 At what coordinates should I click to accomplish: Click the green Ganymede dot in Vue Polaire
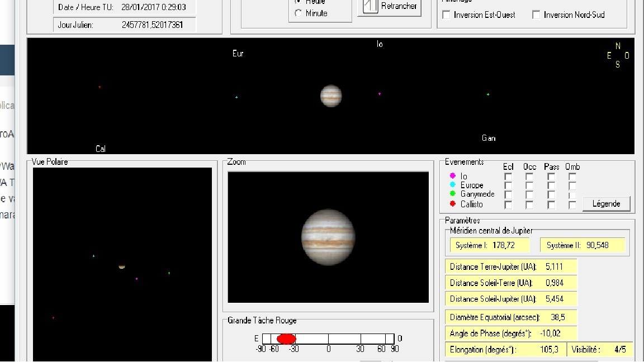click(169, 273)
